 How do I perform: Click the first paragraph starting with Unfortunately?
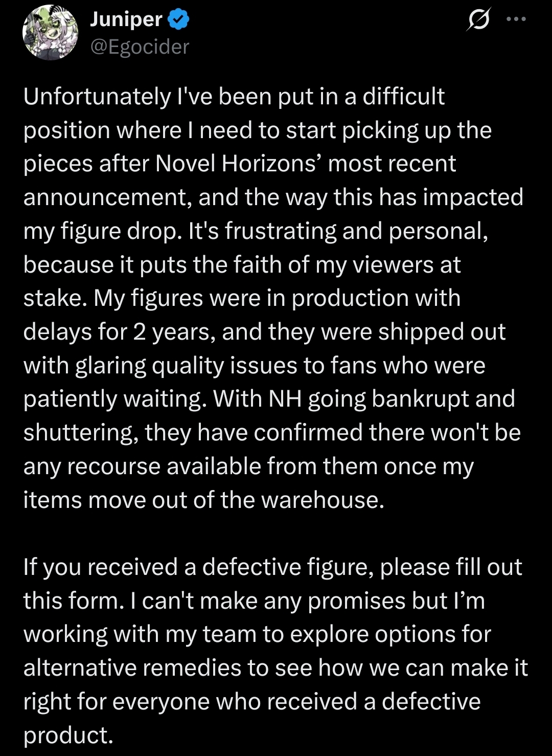(x=273, y=298)
